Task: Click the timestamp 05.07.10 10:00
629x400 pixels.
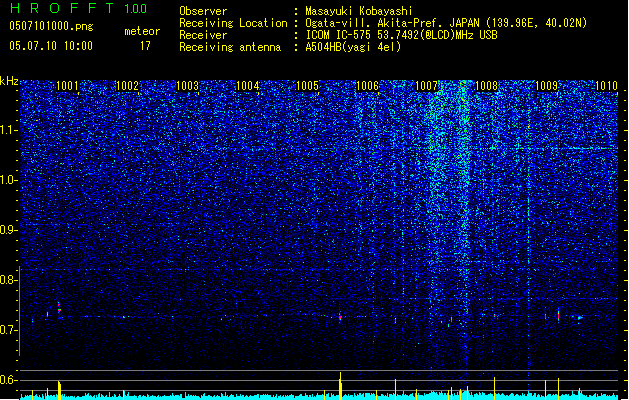Action: [51, 46]
